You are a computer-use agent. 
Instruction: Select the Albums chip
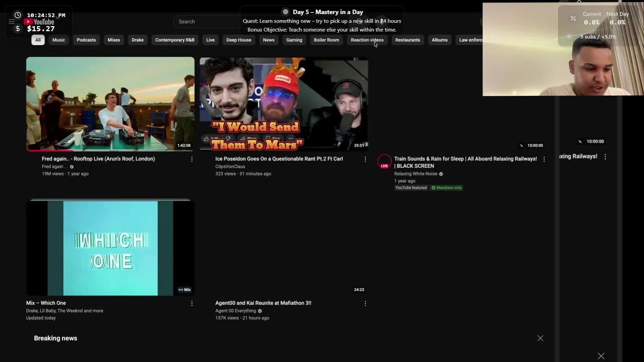coord(440,40)
